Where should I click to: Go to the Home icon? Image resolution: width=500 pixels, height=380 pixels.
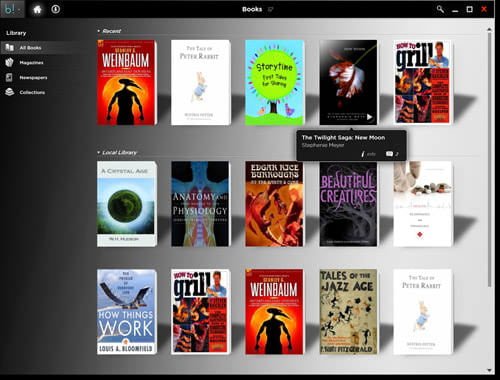(37, 9)
